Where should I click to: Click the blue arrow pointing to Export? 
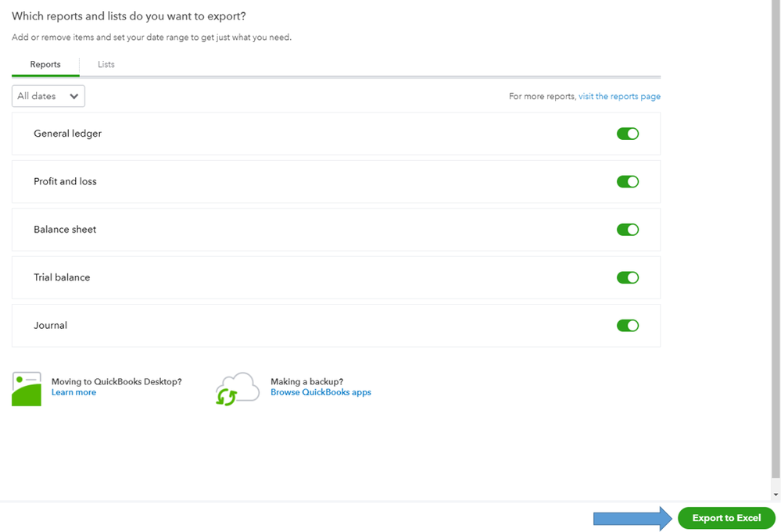pyautogui.click(x=632, y=518)
